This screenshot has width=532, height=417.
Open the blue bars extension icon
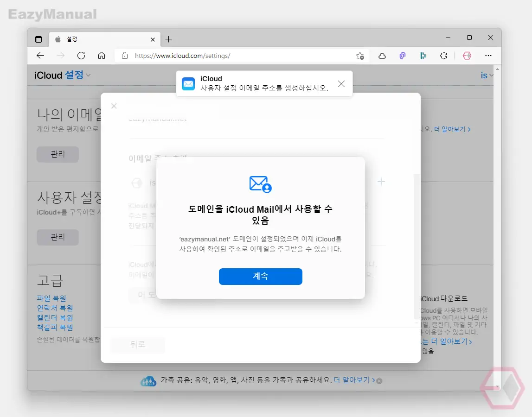tap(423, 56)
